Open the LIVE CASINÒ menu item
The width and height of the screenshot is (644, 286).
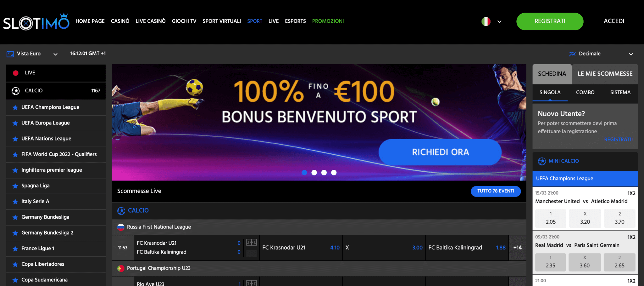point(151,21)
